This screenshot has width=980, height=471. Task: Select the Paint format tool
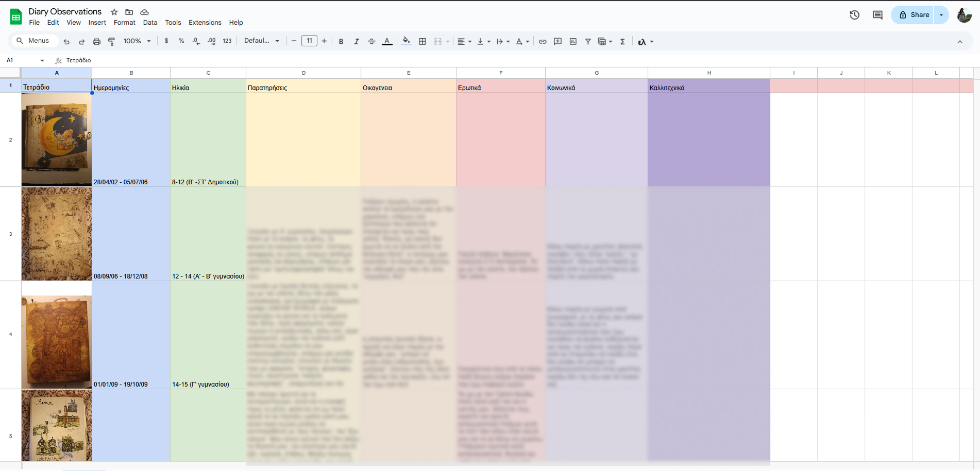pos(111,42)
